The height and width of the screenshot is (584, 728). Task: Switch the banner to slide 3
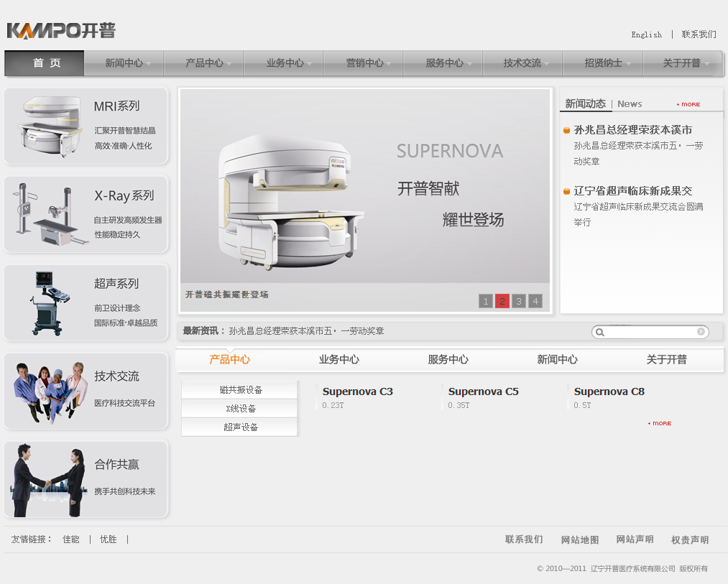coord(519,301)
